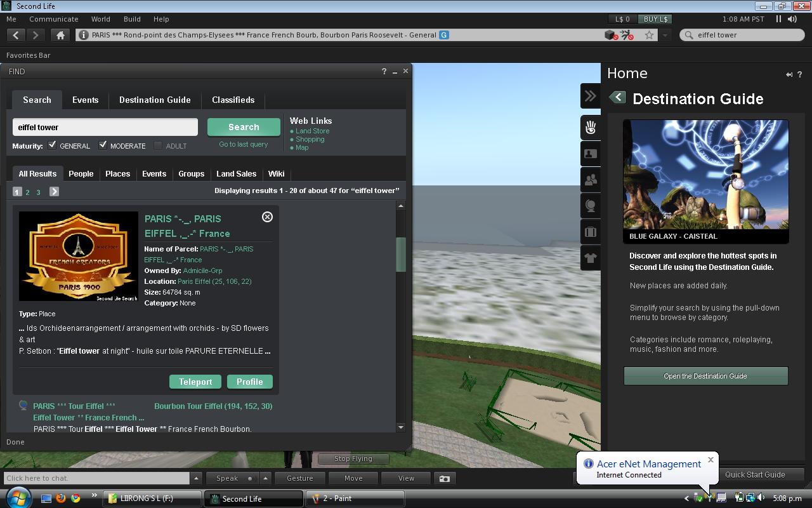812x508 pixels.
Task: Pause media using the top bar pause icon
Action: point(778,19)
